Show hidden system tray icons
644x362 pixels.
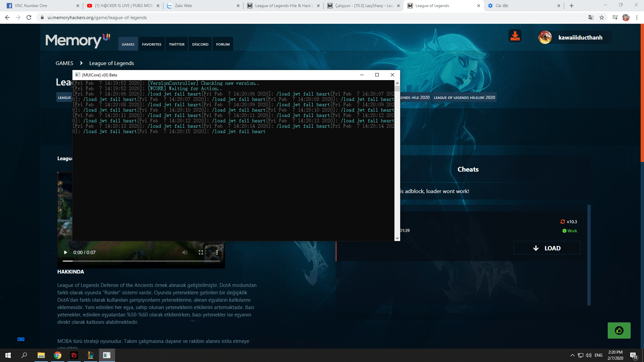pos(572,355)
